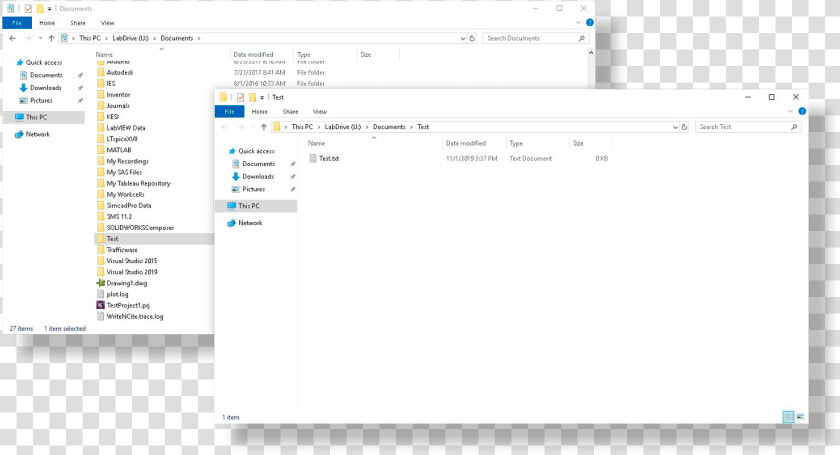Expand ribbon chevron in Documents window
This screenshot has width=840, height=455.
coord(578,23)
